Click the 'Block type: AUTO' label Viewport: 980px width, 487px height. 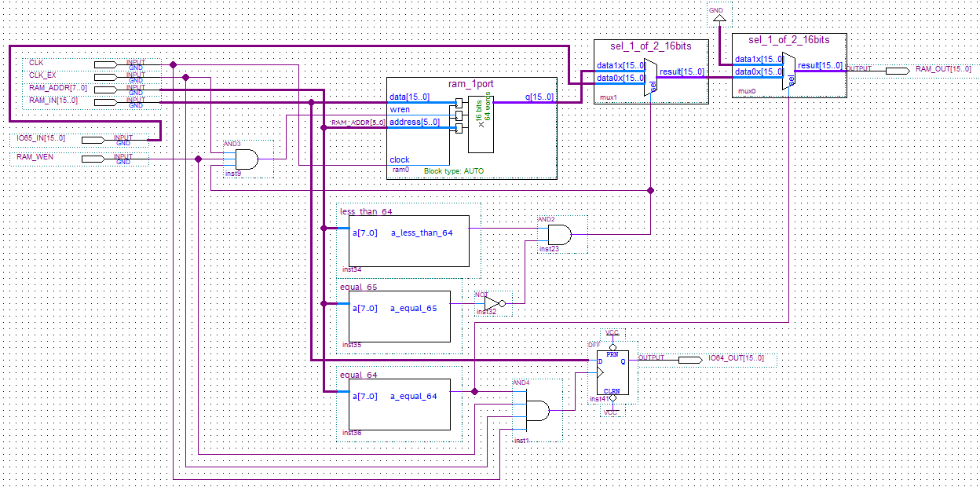455,170
